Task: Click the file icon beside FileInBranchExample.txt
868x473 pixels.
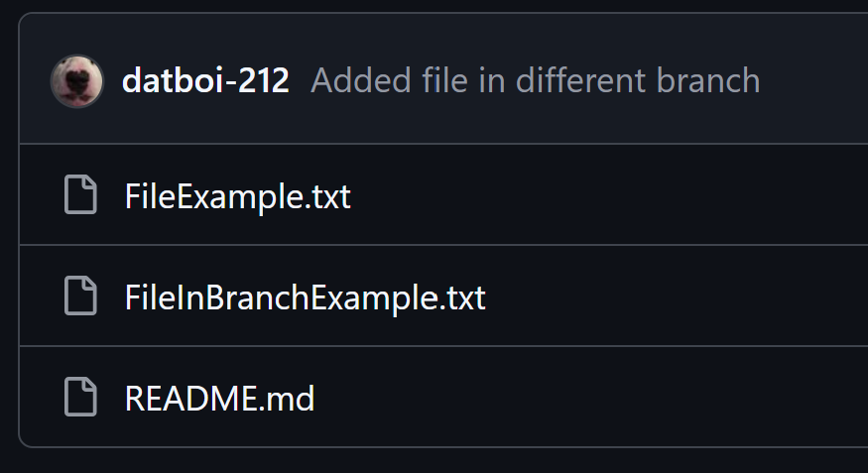Action: click(x=80, y=296)
